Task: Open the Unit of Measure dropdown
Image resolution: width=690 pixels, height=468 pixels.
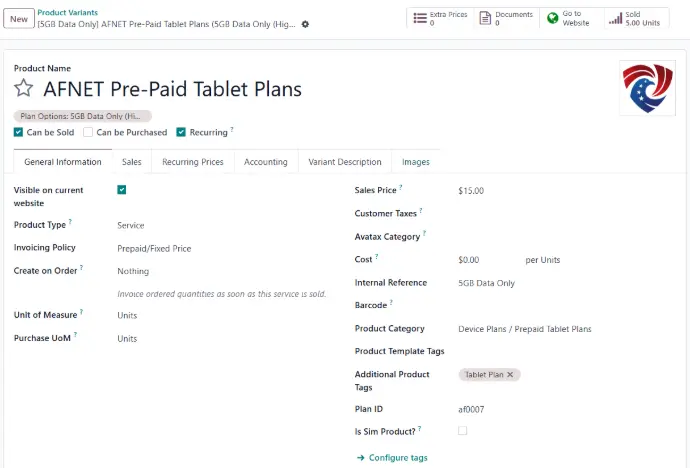Action: tap(200, 315)
